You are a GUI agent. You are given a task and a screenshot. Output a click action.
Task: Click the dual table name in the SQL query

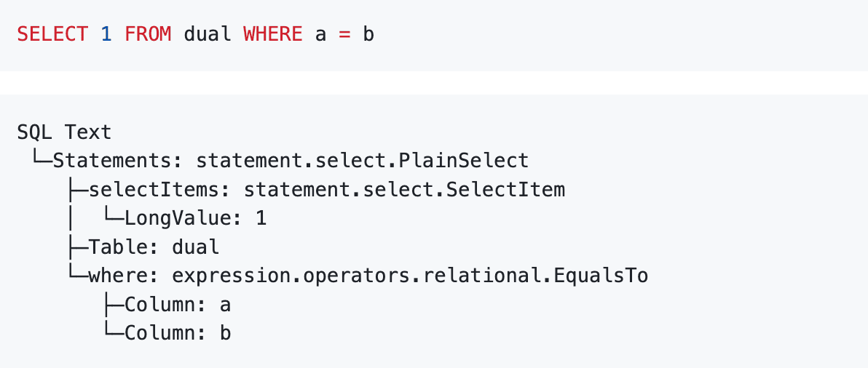[207, 34]
